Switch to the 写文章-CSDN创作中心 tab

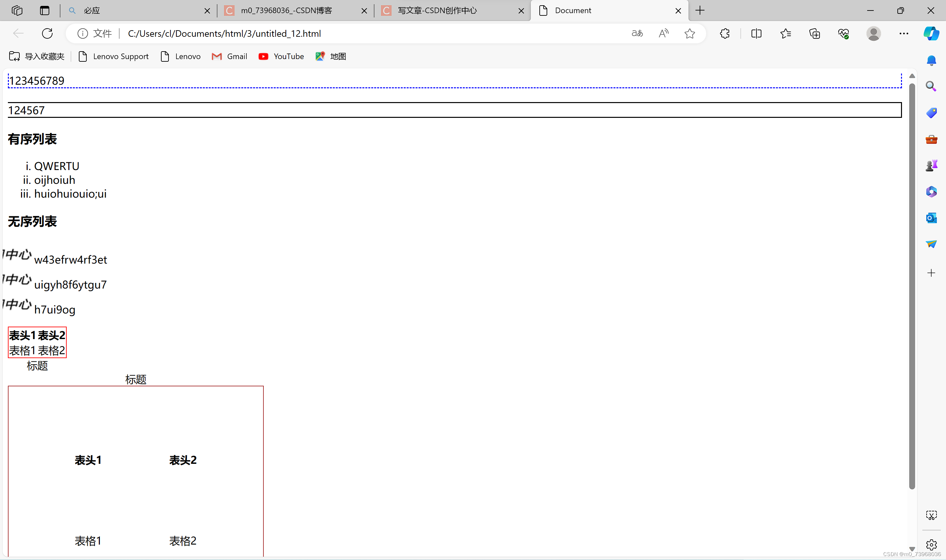point(437,11)
